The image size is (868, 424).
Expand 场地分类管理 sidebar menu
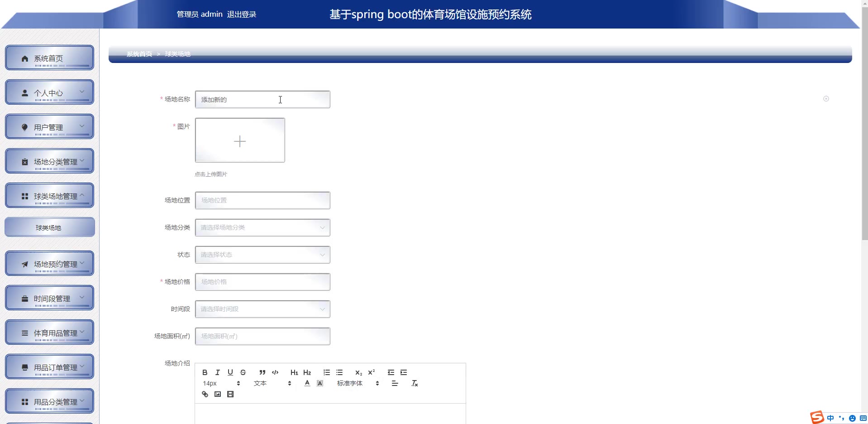click(x=49, y=161)
